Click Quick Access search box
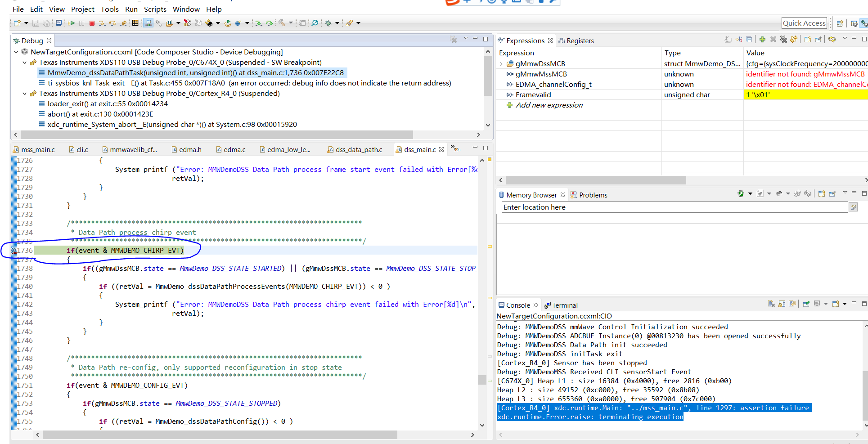The image size is (868, 444). pos(804,23)
